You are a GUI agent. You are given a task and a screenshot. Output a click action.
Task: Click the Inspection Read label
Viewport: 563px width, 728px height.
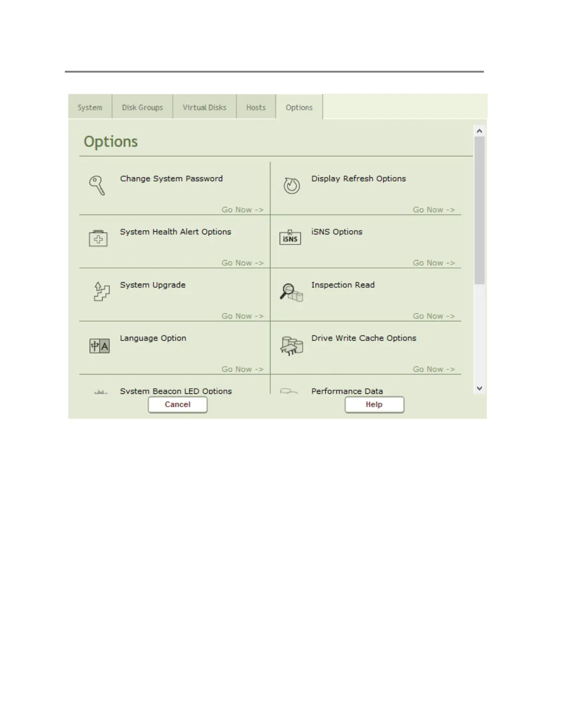[x=343, y=285]
